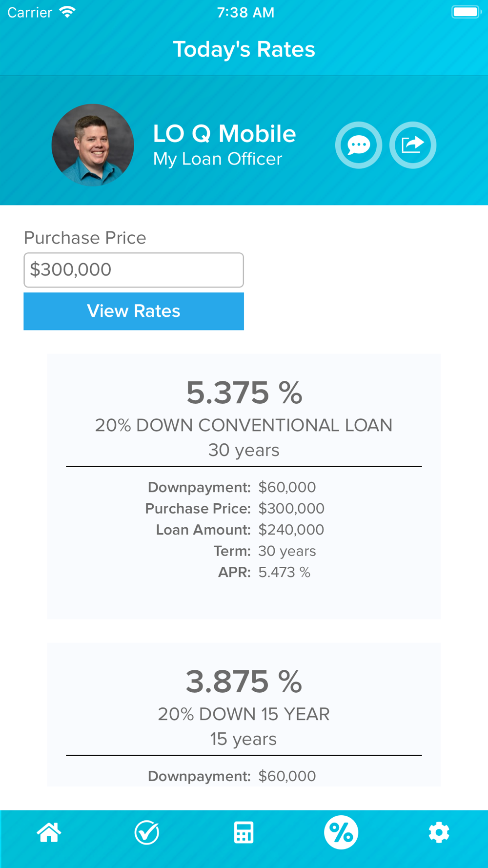Tap the share arrow icon
The width and height of the screenshot is (488, 868).
(x=413, y=145)
